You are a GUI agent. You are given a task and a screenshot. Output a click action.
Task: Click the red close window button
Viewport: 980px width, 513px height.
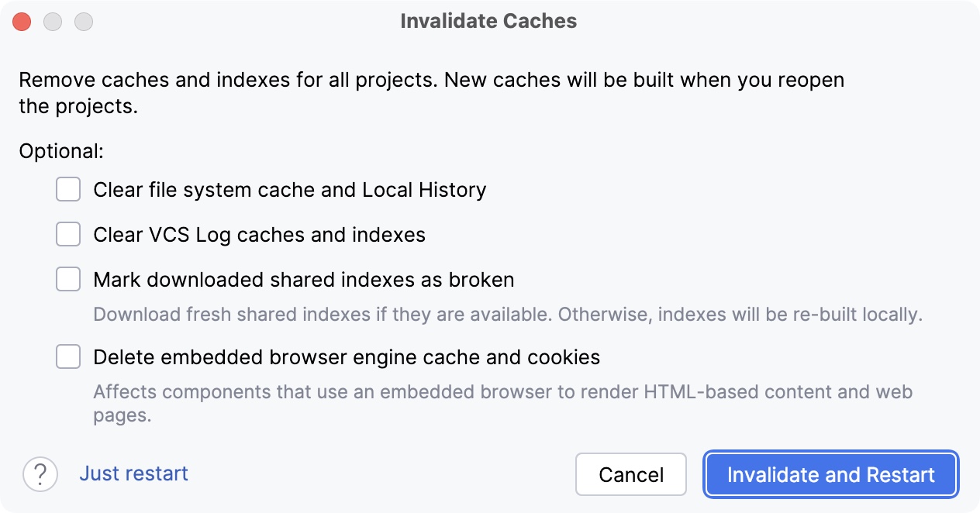pos(22,21)
